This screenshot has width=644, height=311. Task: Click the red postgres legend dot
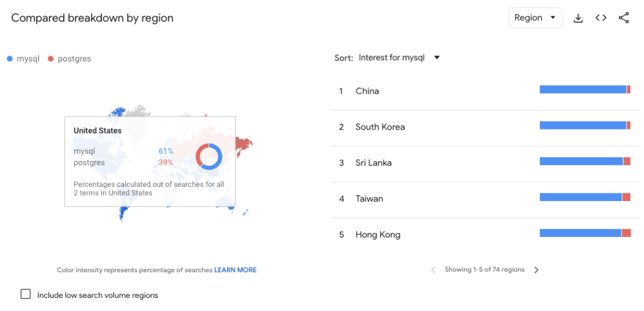click(x=51, y=58)
